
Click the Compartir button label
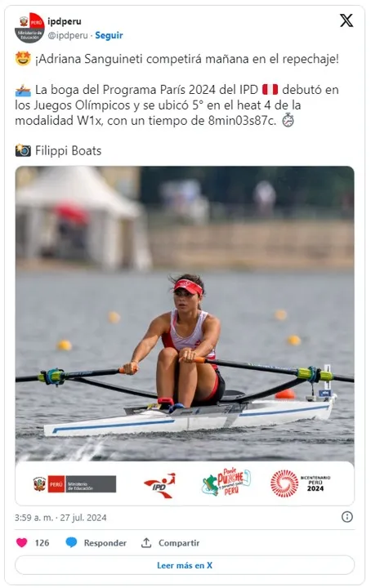coord(179,543)
